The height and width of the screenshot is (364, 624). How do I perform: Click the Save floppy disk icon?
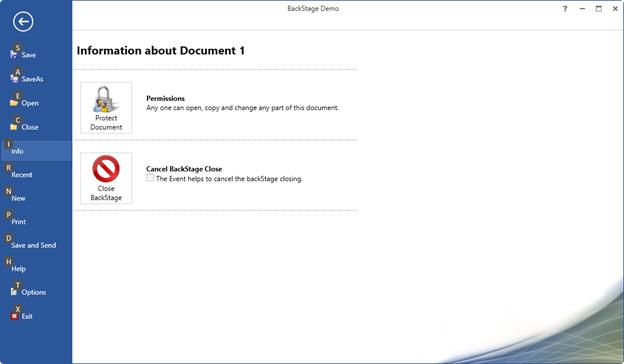(14, 55)
